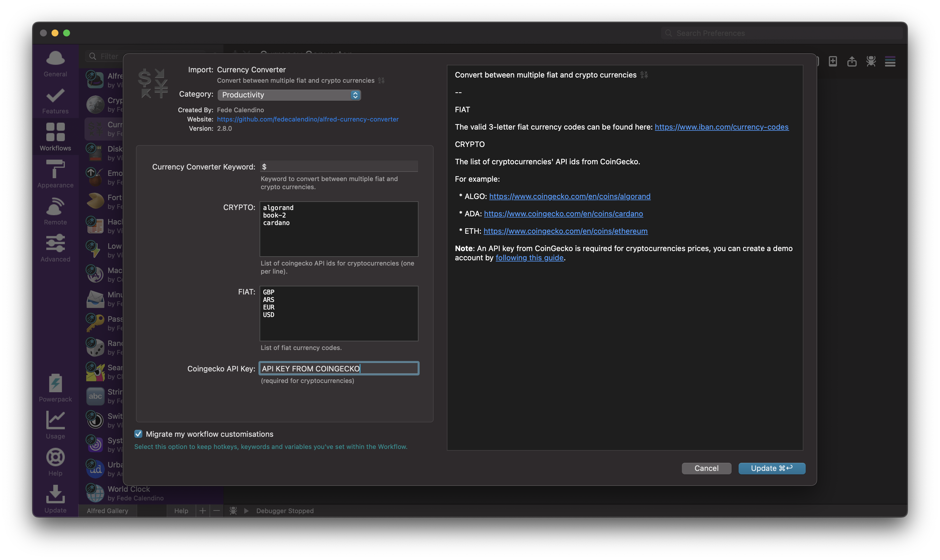Open the 'following this guide' link
This screenshot has height=560, width=940.
pyautogui.click(x=529, y=258)
